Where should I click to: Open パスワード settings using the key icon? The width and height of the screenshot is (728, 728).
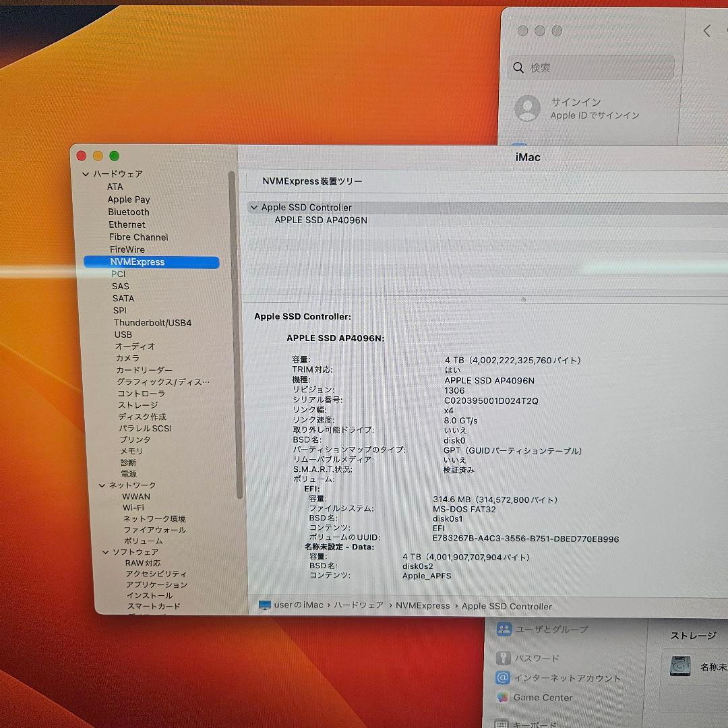(x=502, y=658)
